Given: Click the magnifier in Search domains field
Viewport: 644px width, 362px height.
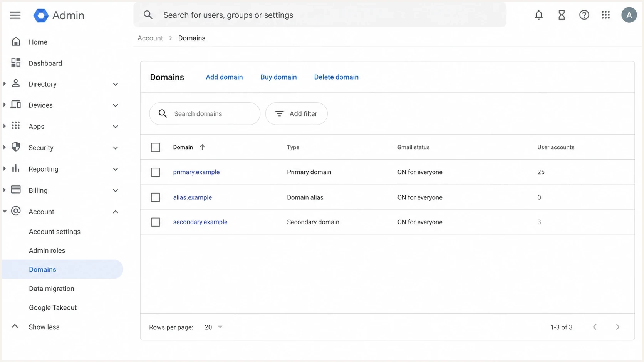Looking at the screenshot, I should click(163, 113).
